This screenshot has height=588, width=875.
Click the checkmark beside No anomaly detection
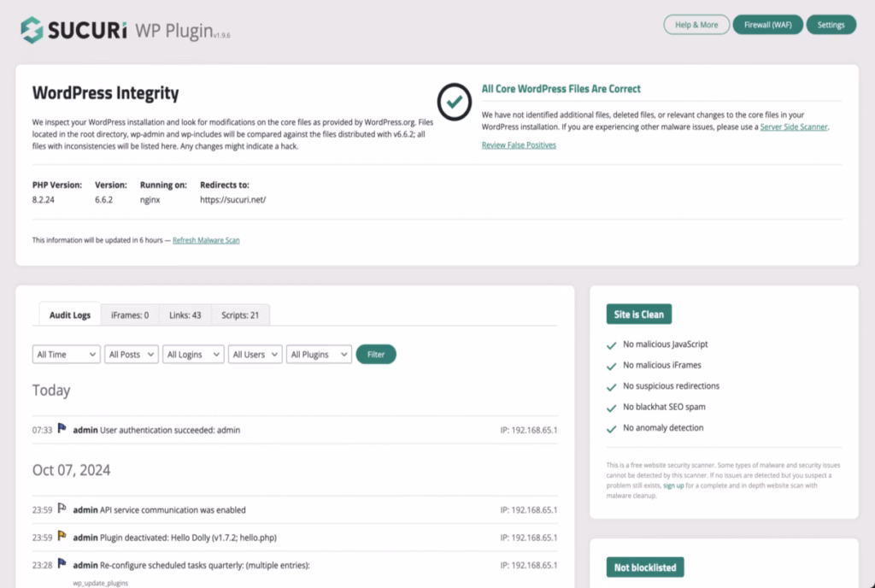tap(610, 427)
